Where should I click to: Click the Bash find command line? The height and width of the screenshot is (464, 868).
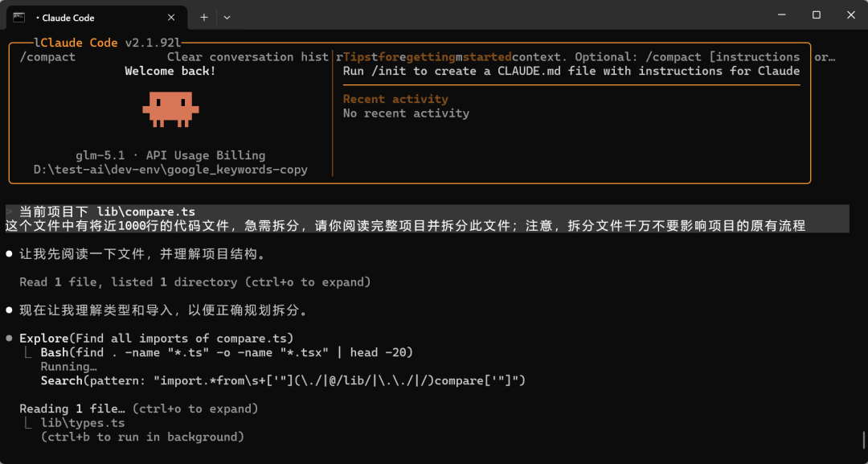[227, 353]
